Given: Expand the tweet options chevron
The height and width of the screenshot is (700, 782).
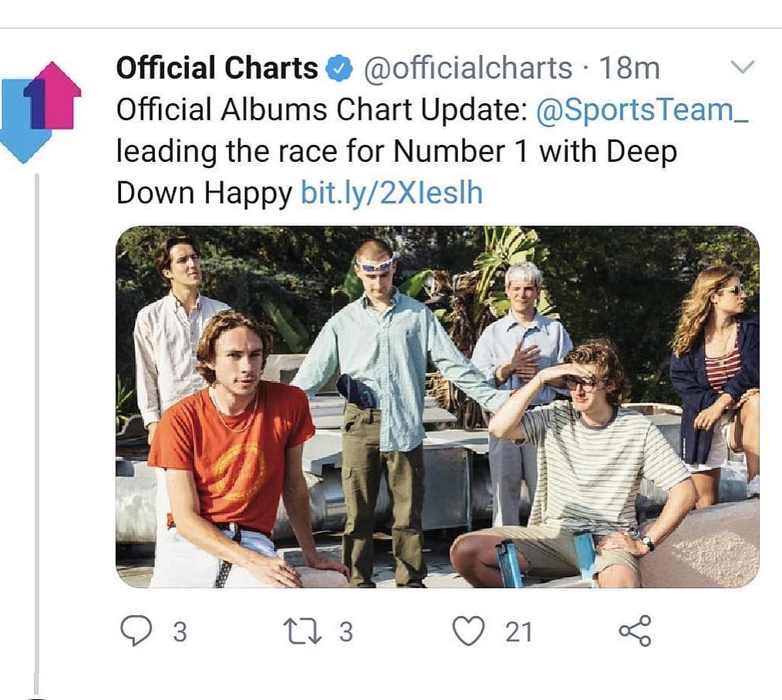Looking at the screenshot, I should pyautogui.click(x=742, y=66).
